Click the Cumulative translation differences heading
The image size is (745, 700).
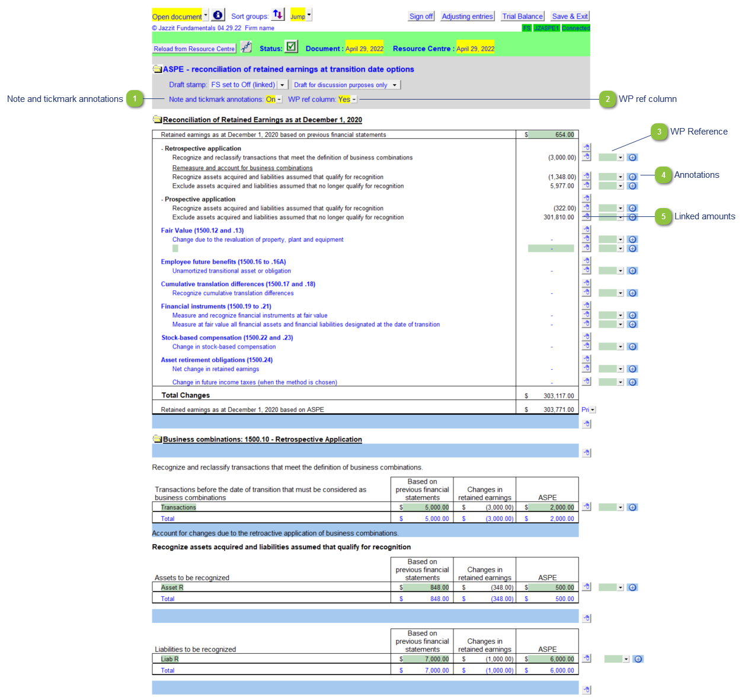point(238,285)
